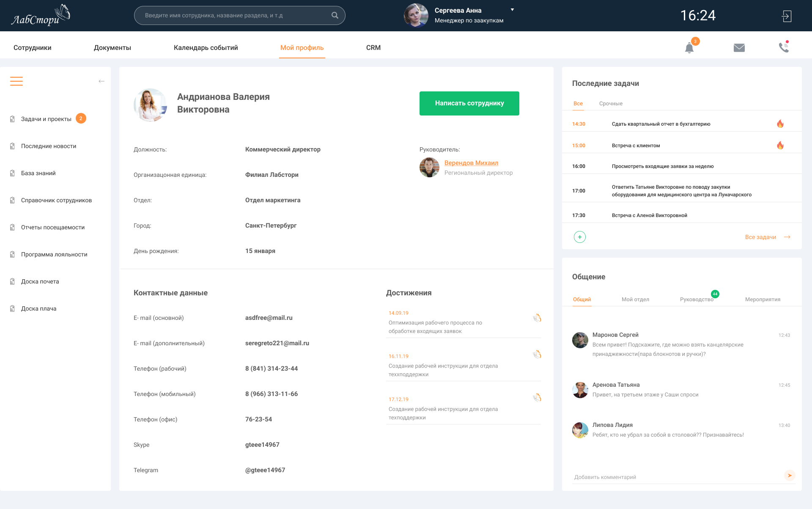Image resolution: width=812 pixels, height=509 pixels.
Task: Open Отчеты посещаемости in sidebar
Action: click(x=53, y=227)
